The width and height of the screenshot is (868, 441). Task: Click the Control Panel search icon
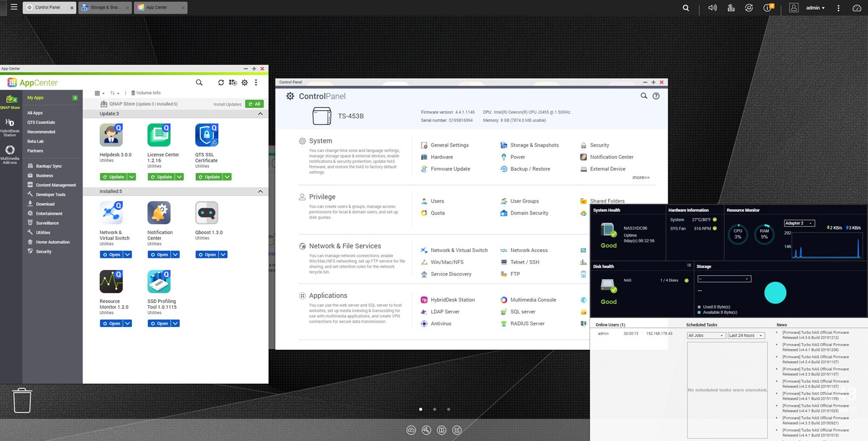(x=644, y=96)
